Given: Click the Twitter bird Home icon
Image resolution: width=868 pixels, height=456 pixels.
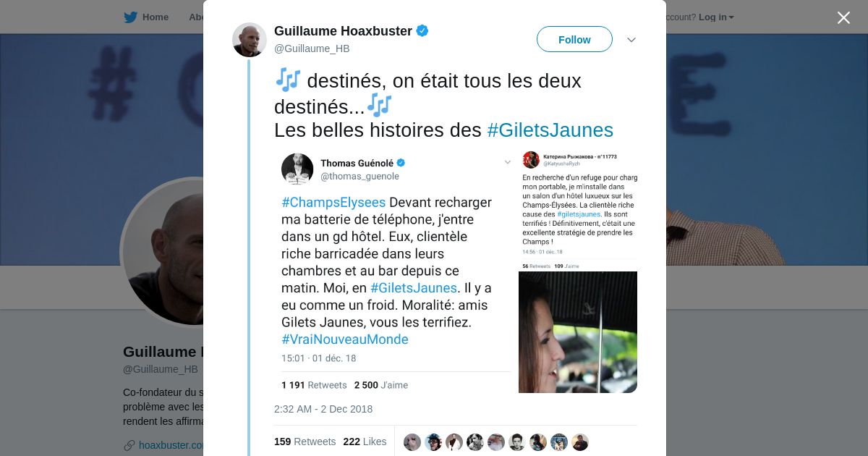Looking at the screenshot, I should point(130,17).
